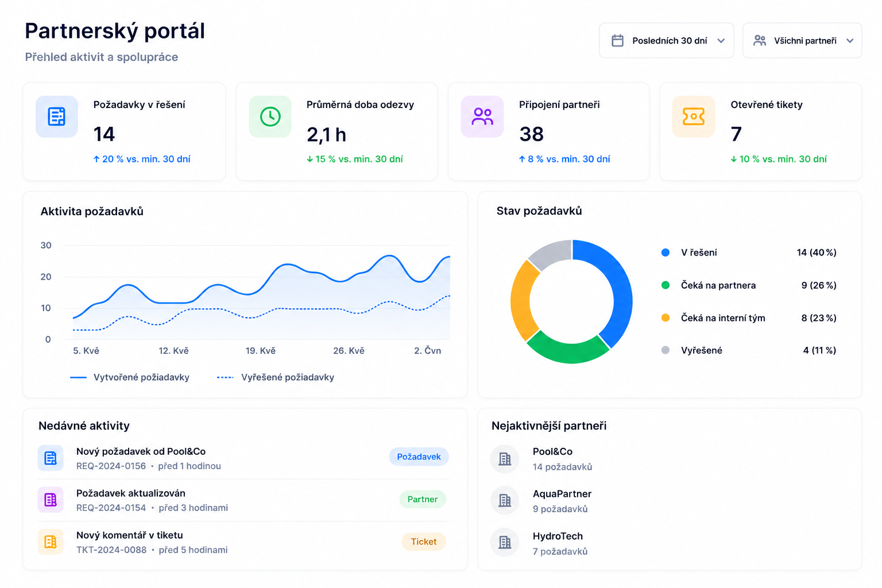Image resolution: width=882 pixels, height=588 pixels.
Task: Click the calendar icon in date filter
Action: (617, 41)
